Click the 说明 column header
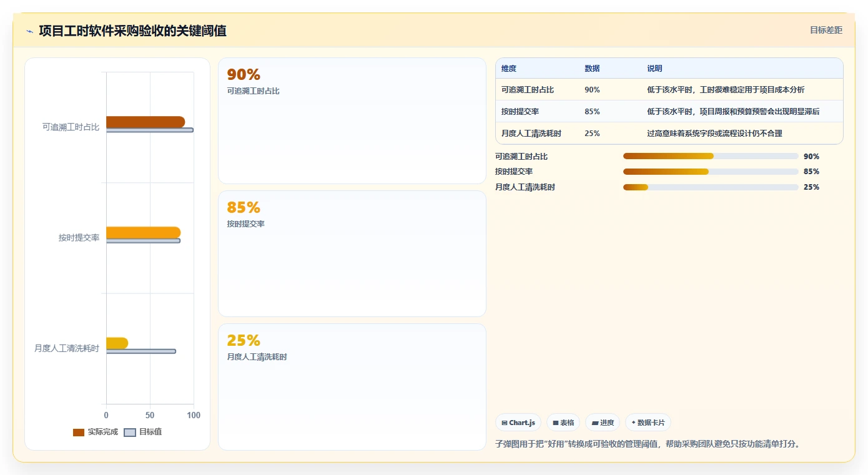The width and height of the screenshot is (868, 475). click(654, 69)
